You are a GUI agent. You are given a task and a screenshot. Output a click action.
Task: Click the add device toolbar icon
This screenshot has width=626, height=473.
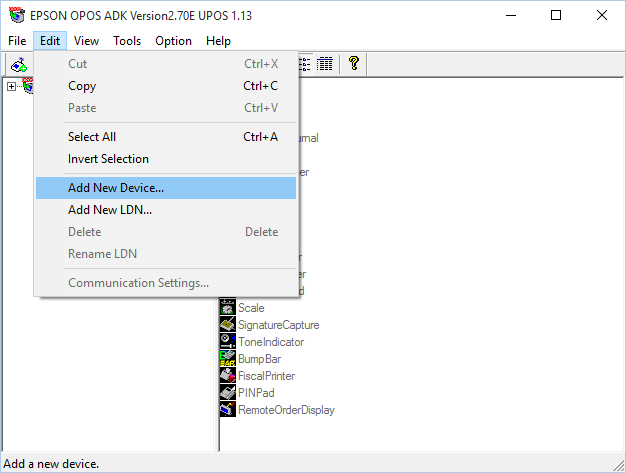(19, 64)
